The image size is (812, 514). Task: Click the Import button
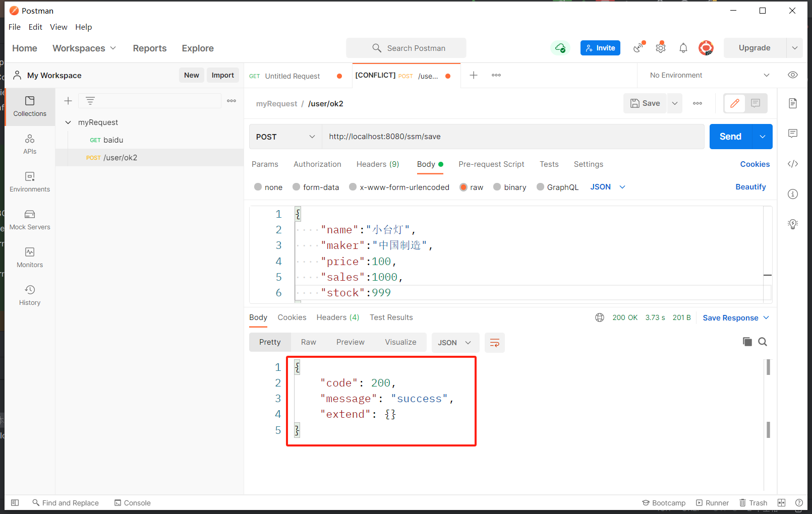pos(223,75)
